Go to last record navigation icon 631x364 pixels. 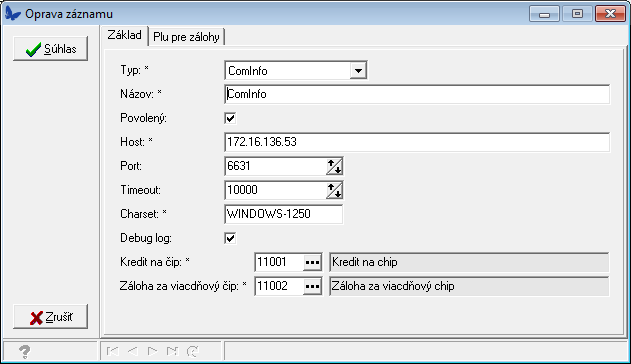pos(172,351)
